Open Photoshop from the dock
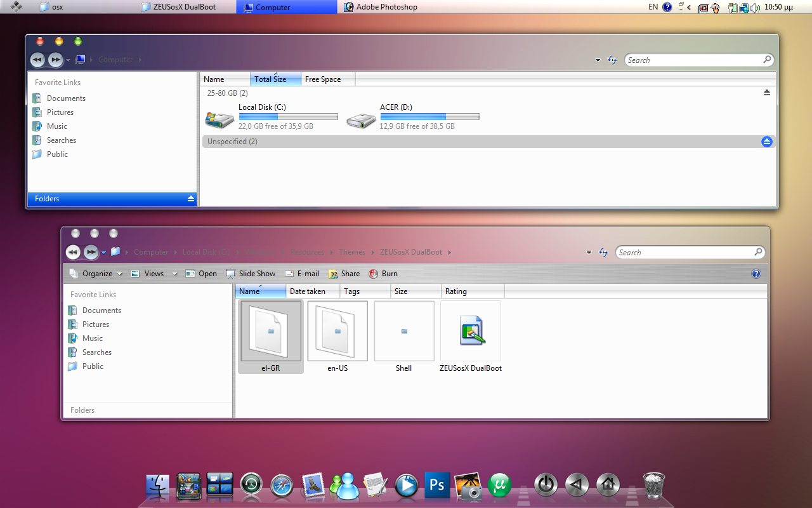The height and width of the screenshot is (508, 812). [437, 486]
